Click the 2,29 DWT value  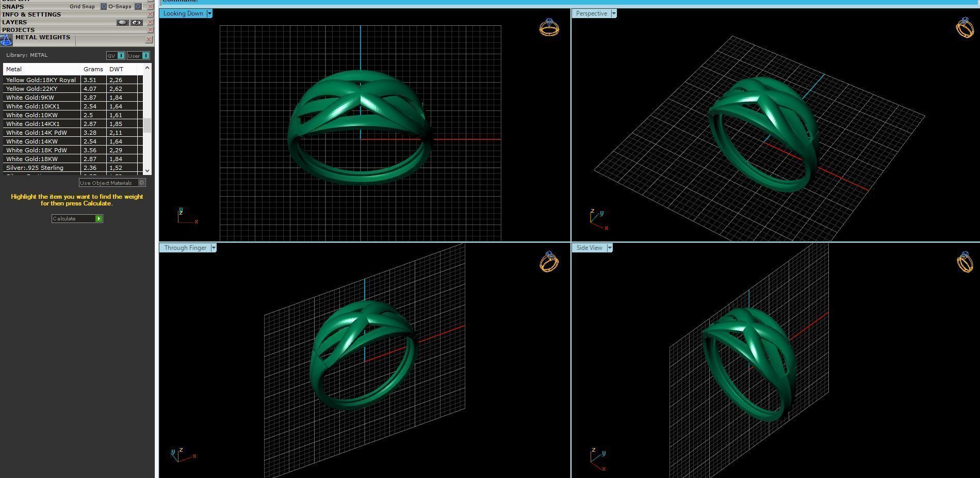116,150
